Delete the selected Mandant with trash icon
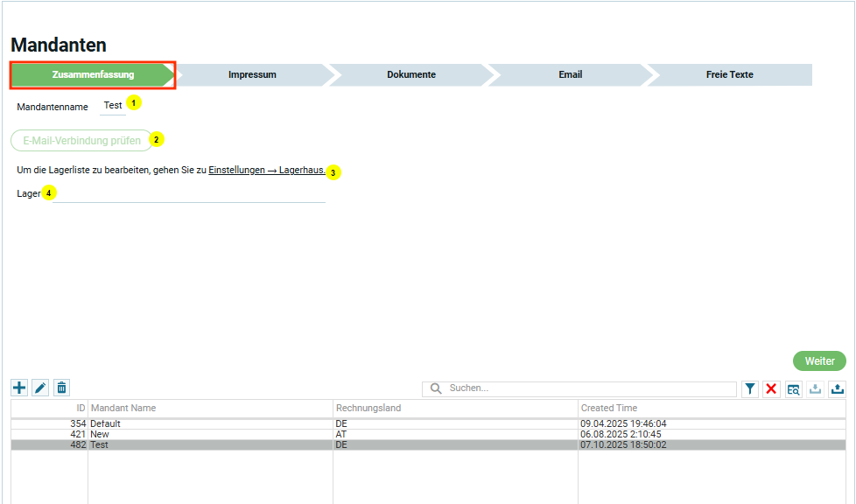Screen dimensions: 856x504 (x=61, y=388)
